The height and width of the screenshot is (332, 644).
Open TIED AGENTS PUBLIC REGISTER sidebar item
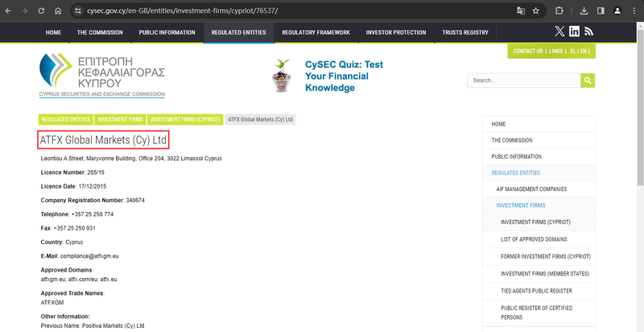pyautogui.click(x=539, y=291)
